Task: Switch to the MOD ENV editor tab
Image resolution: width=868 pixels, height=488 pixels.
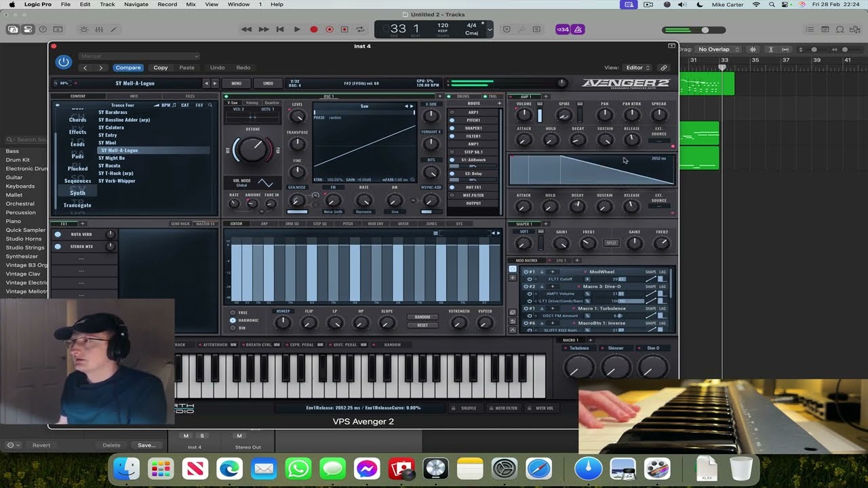Action: point(376,224)
